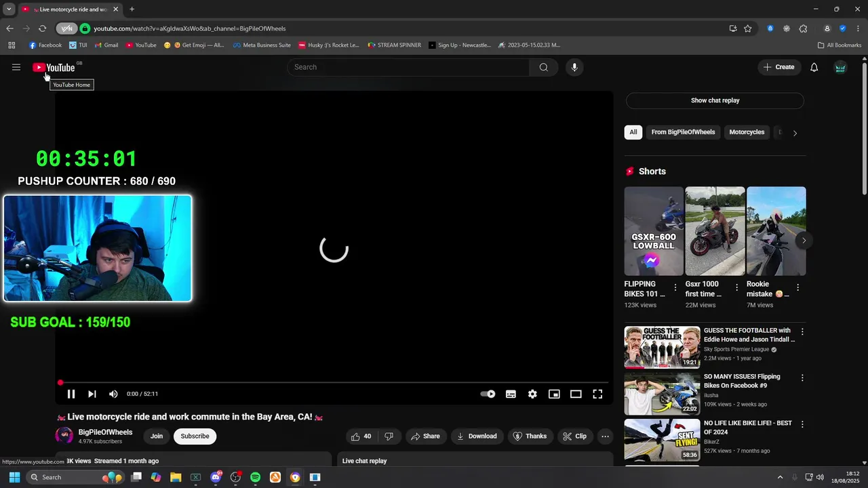Open YouTube notifications bell
Viewport: 868px width, 488px height.
coord(814,67)
